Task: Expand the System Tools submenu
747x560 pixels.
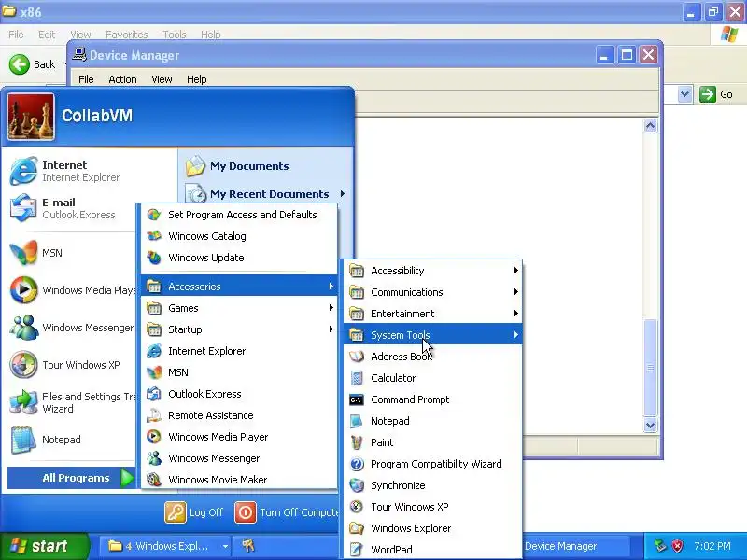Action: click(x=432, y=335)
